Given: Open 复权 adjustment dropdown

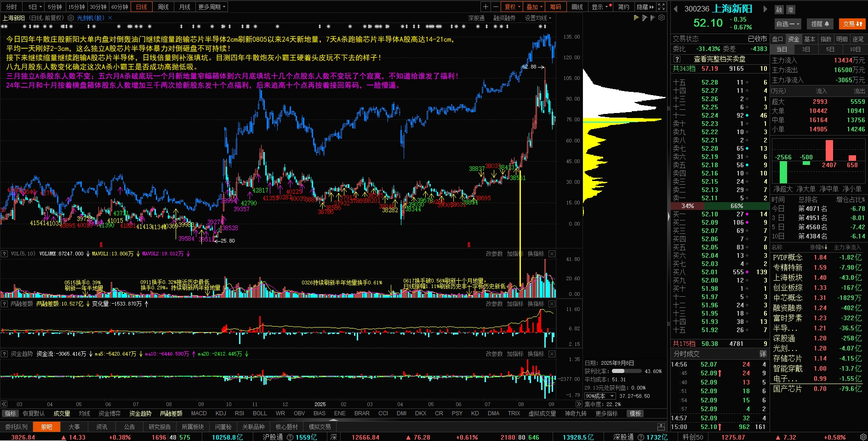Looking at the screenshot, I should [512, 7].
